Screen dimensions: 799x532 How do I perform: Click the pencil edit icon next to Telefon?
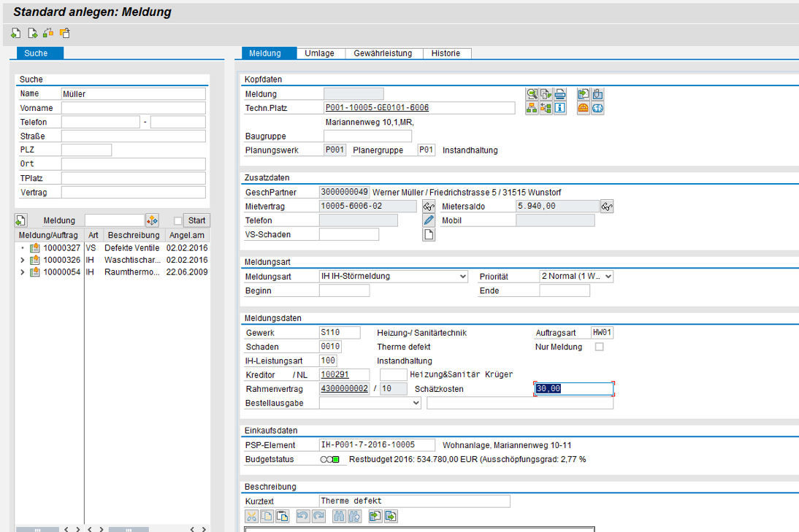(x=429, y=220)
